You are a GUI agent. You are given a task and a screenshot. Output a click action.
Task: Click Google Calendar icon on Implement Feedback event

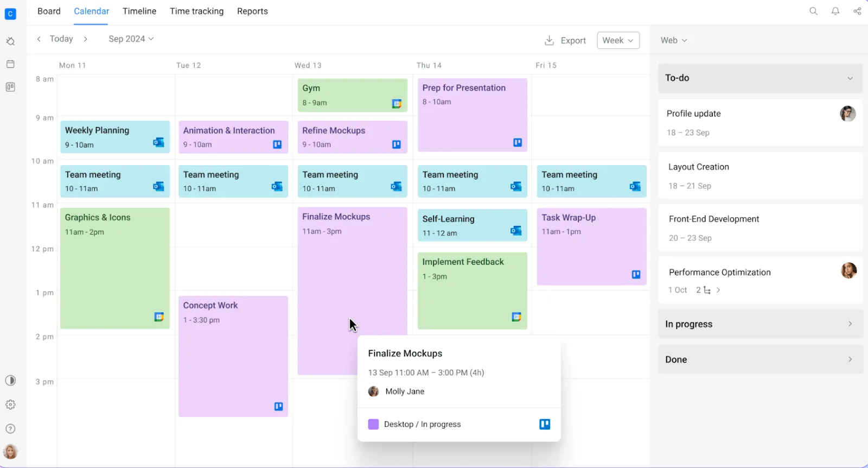[x=516, y=317]
